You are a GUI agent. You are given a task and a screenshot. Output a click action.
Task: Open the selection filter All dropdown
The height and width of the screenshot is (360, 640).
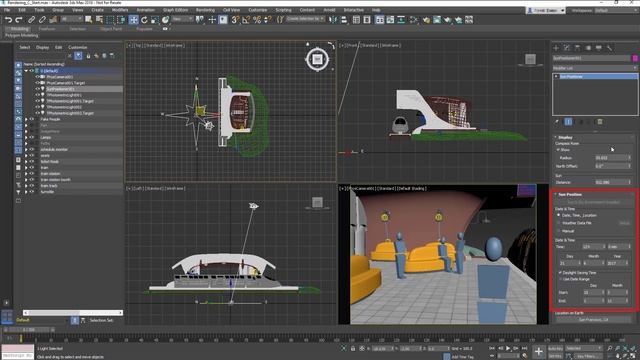[x=71, y=19]
